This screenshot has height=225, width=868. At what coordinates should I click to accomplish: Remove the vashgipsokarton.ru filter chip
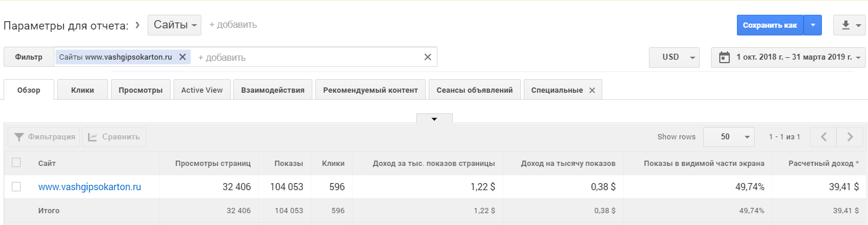point(182,57)
